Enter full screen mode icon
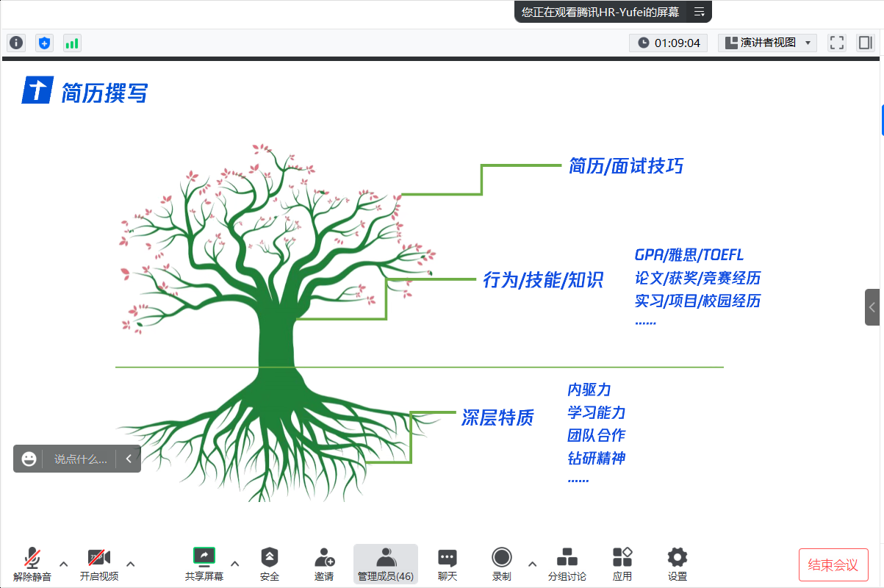This screenshot has width=884, height=588. pos(836,43)
